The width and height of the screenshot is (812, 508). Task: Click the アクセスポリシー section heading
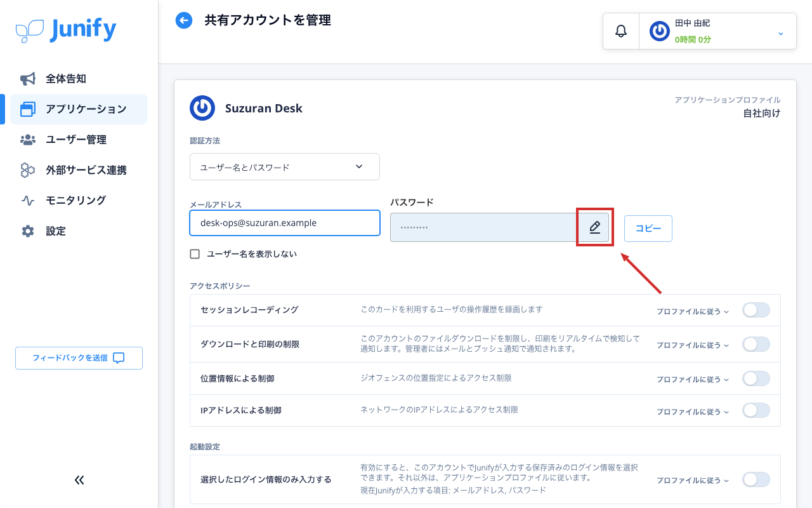coord(220,286)
